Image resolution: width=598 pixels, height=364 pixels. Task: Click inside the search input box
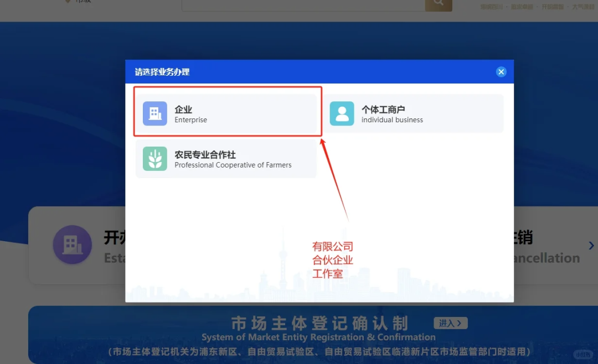pyautogui.click(x=302, y=3)
